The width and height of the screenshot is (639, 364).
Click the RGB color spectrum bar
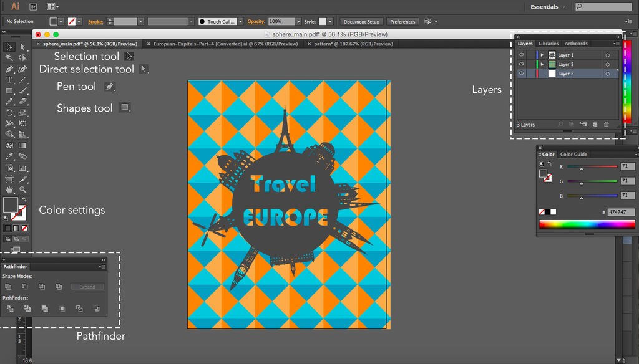587,225
